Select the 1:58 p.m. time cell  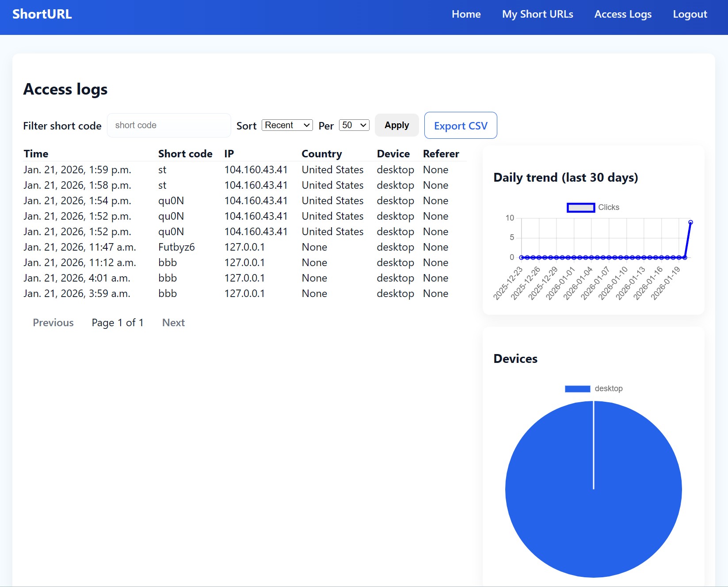77,185
